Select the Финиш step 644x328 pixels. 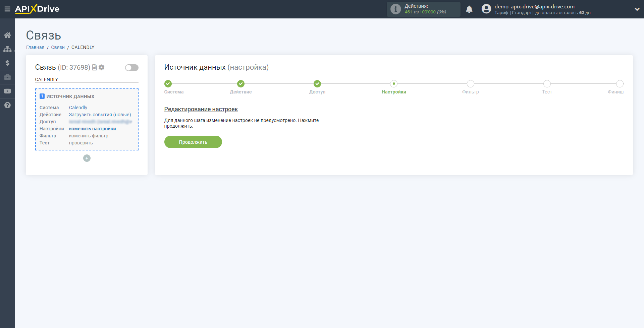[620, 84]
